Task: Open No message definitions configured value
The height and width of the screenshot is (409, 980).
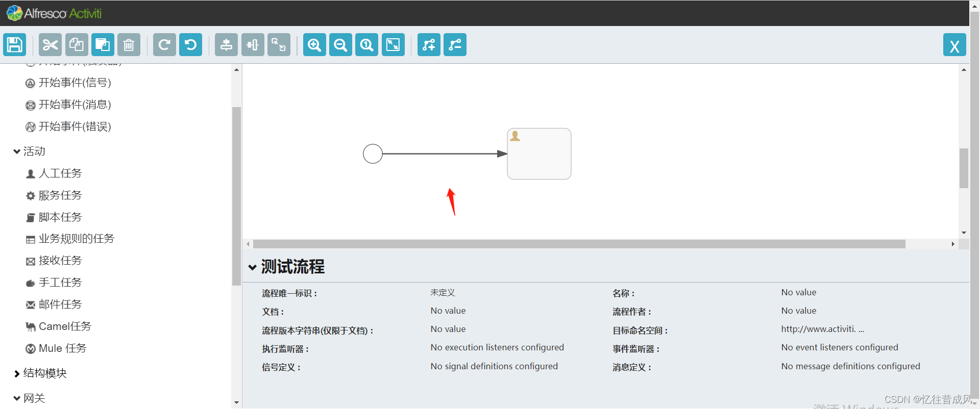Action: (850, 366)
